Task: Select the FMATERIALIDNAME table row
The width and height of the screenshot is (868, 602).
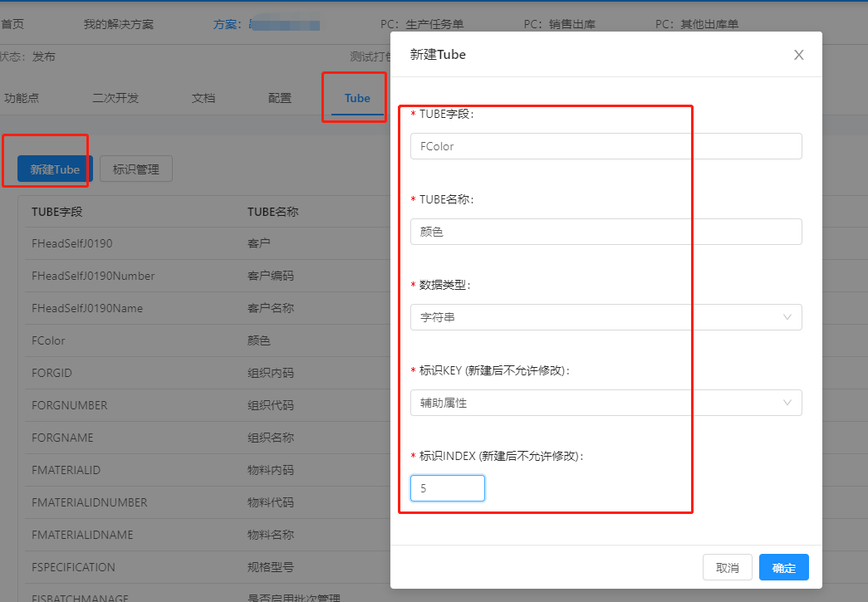Action: pos(208,535)
